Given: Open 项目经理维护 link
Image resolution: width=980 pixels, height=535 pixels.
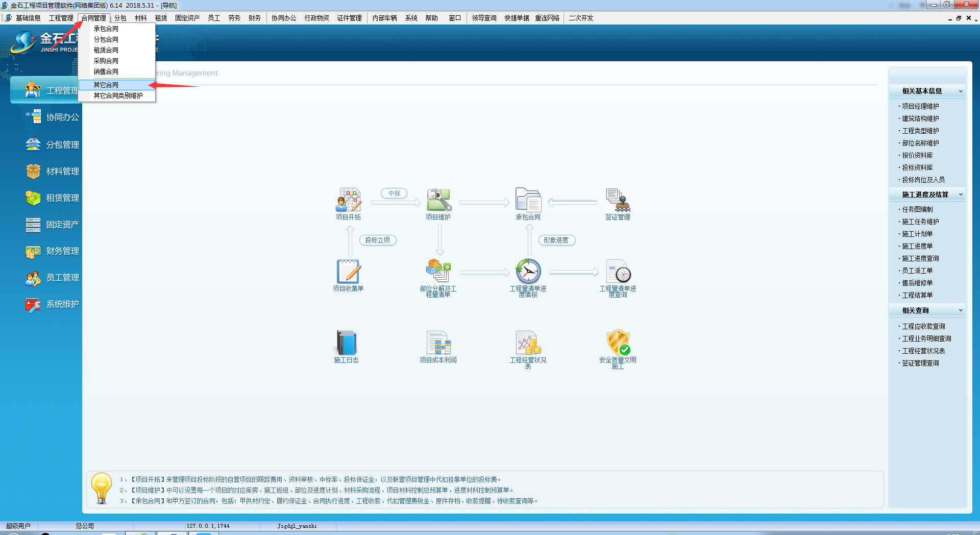Looking at the screenshot, I should click(920, 106).
